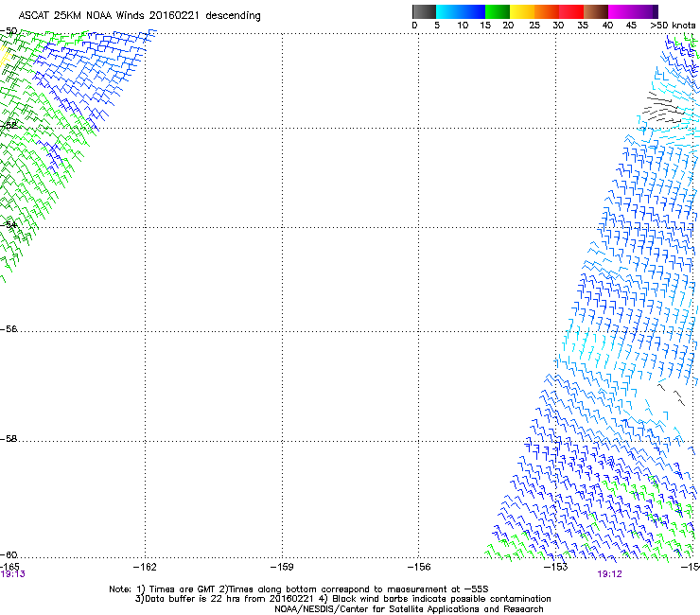Select the cyan-to-blue 5-15 knots color band
The image size is (700, 615).
(461, 11)
